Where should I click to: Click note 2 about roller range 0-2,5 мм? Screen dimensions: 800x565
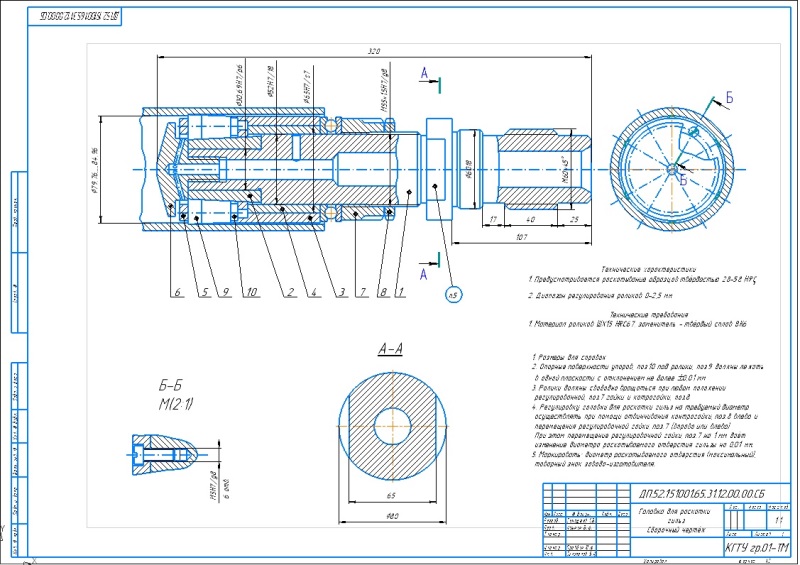[x=601, y=296]
